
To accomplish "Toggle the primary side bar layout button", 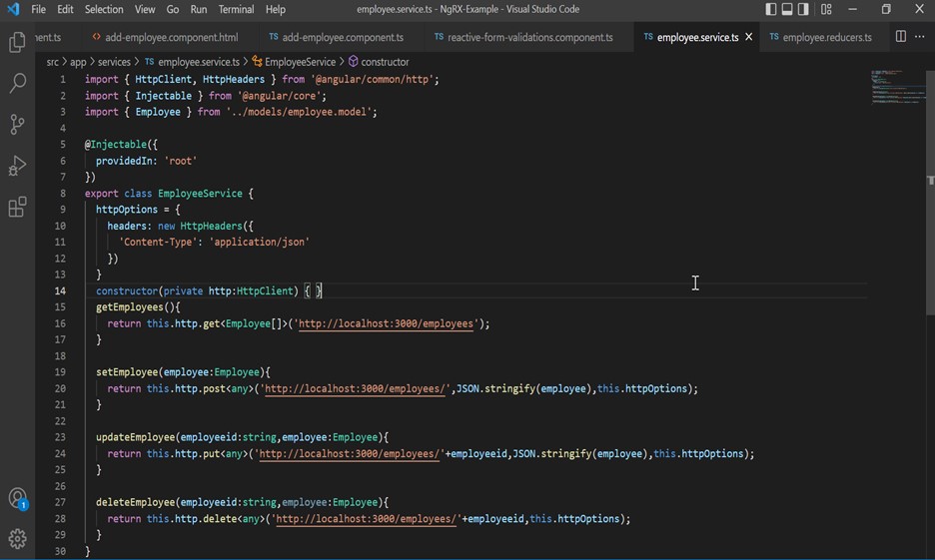I will (x=771, y=9).
